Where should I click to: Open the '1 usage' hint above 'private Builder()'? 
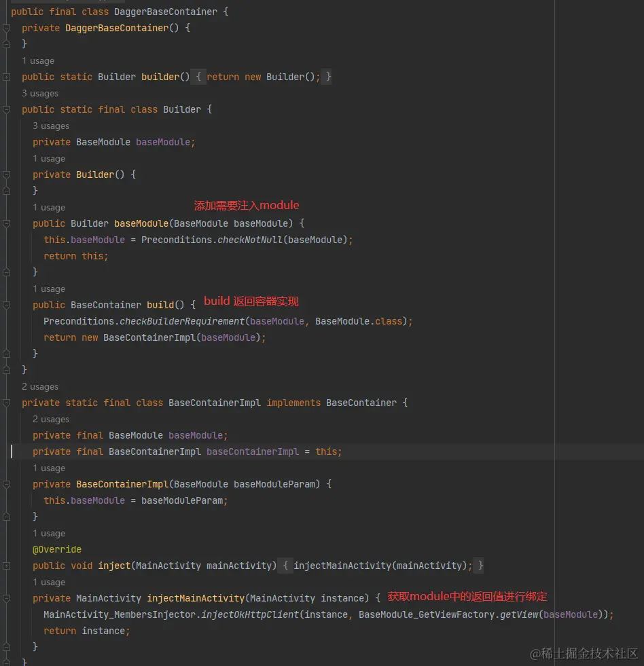49,158
